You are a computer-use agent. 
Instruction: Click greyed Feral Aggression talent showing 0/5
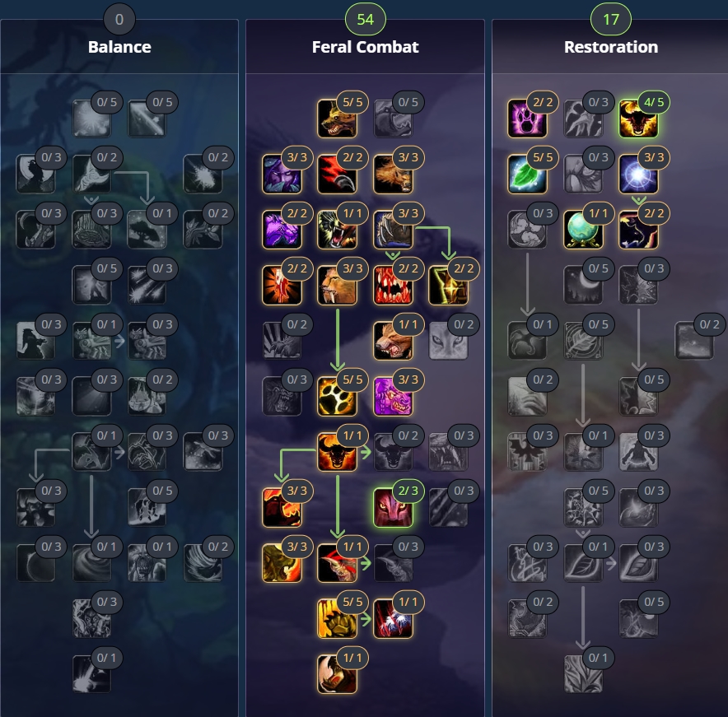(x=393, y=119)
